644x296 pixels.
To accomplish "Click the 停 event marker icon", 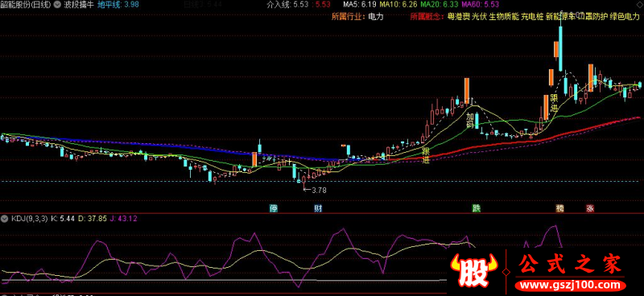I will (273, 208).
